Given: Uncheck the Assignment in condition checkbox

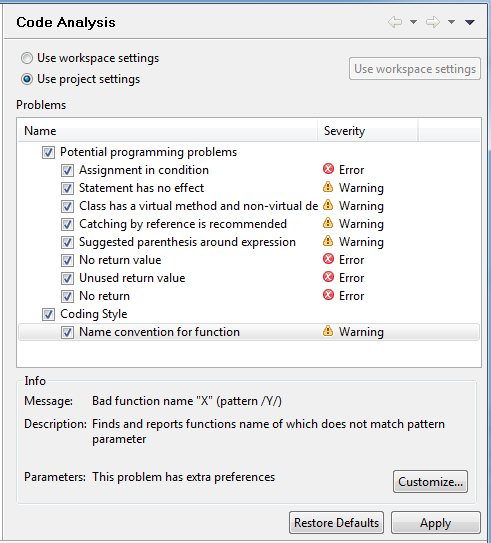Looking at the screenshot, I should click(67, 170).
